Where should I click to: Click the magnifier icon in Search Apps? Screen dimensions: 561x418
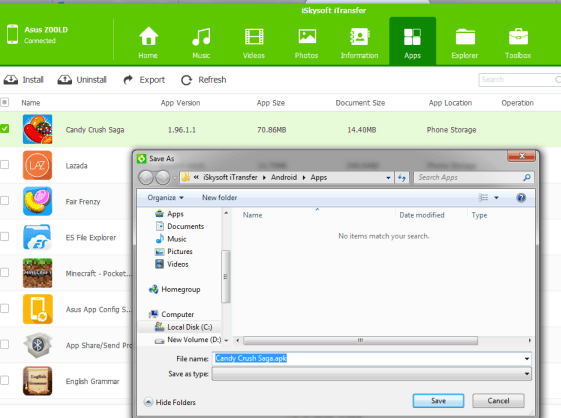coord(527,178)
